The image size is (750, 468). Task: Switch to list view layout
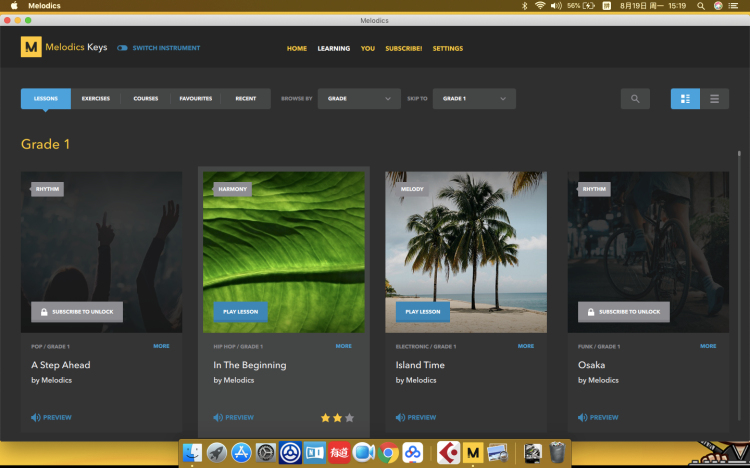tap(714, 99)
